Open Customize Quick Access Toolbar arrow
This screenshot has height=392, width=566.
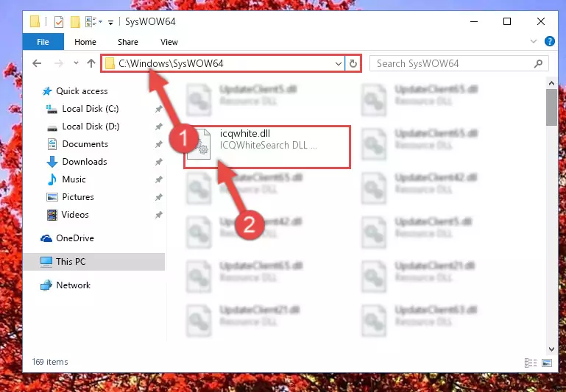[111, 22]
